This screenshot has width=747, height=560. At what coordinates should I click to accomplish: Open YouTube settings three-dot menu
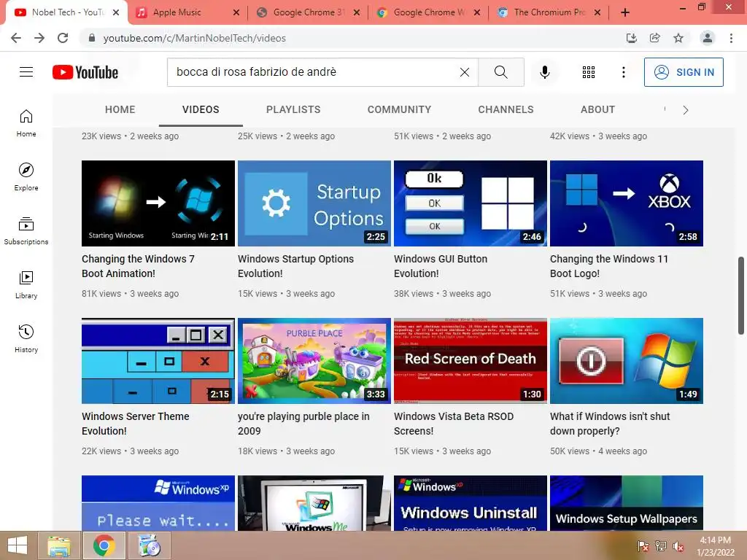tap(623, 72)
